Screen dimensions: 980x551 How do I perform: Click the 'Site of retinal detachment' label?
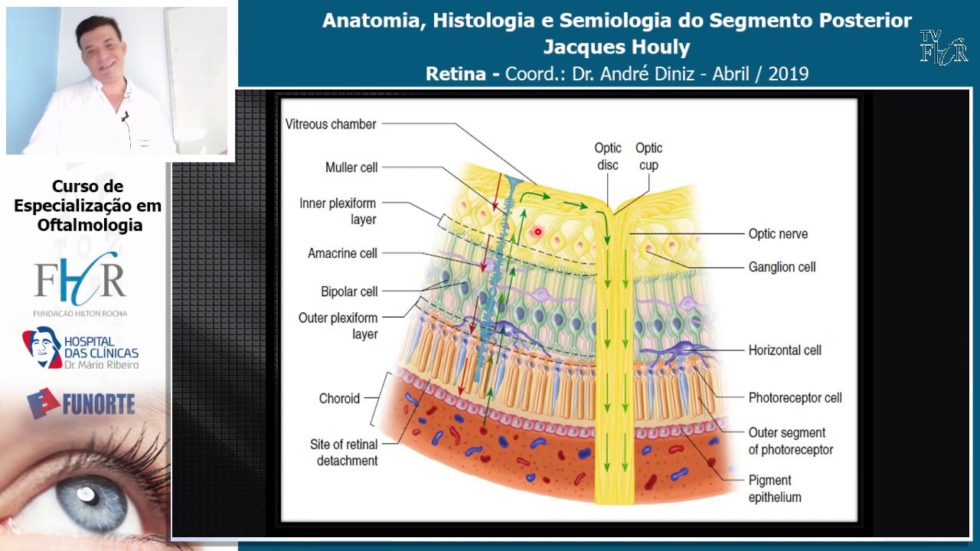344,452
